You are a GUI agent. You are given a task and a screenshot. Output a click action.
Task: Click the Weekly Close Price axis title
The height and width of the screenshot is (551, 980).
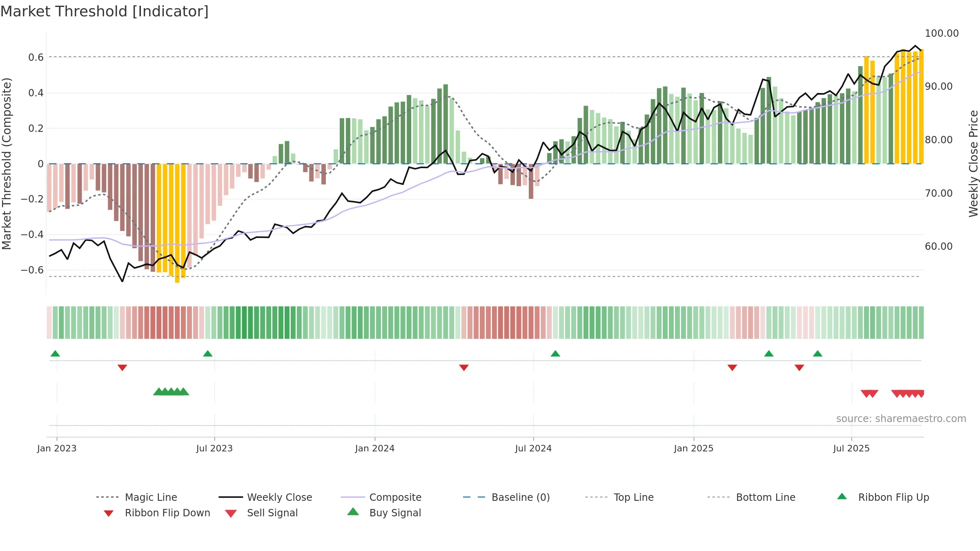[973, 163]
